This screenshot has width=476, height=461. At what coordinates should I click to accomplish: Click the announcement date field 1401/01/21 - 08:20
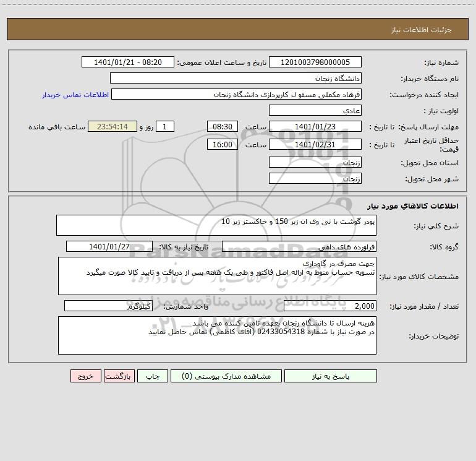128,62
